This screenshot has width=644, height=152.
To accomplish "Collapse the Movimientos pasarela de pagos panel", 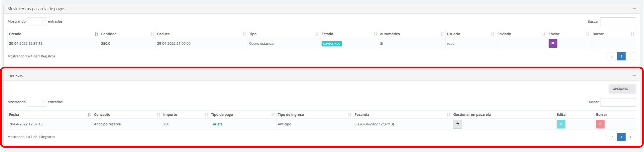I will [x=634, y=9].
